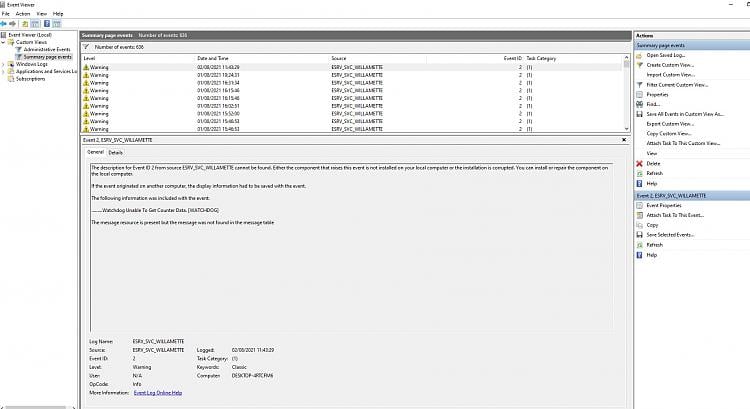Click the event list scrollbar down arrow
The image size is (750, 409).
[x=627, y=129]
